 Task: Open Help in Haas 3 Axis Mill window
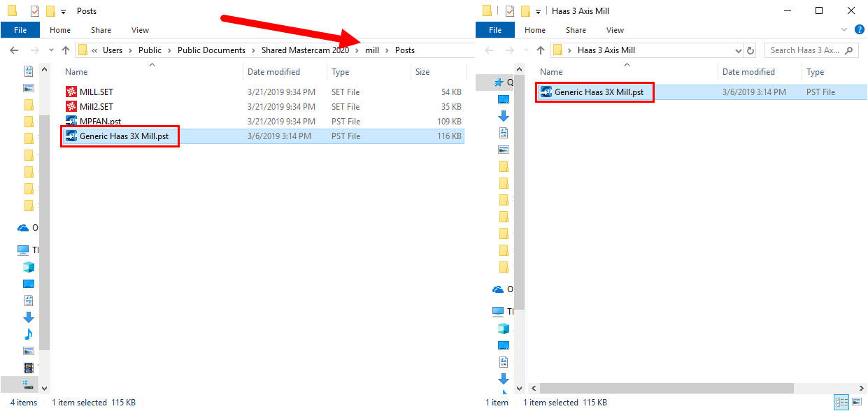point(860,29)
